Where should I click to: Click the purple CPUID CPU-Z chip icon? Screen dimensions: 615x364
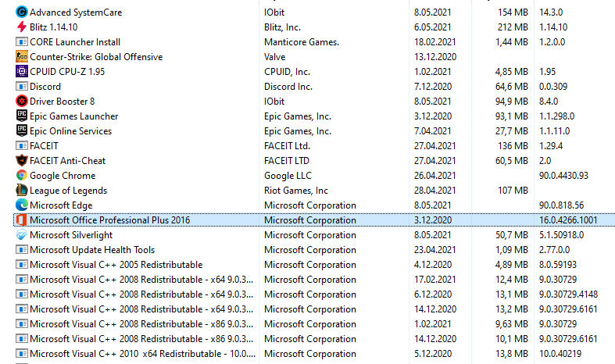[x=22, y=72]
